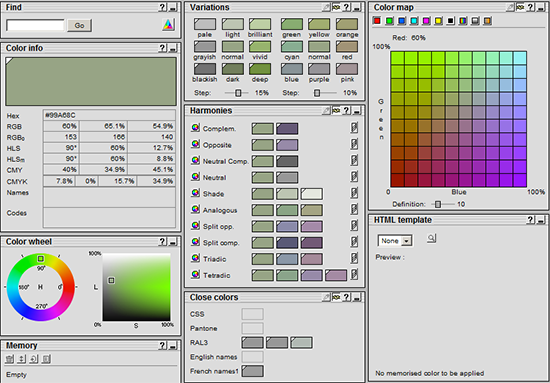Click the magnifier icon in HTML template

click(431, 238)
